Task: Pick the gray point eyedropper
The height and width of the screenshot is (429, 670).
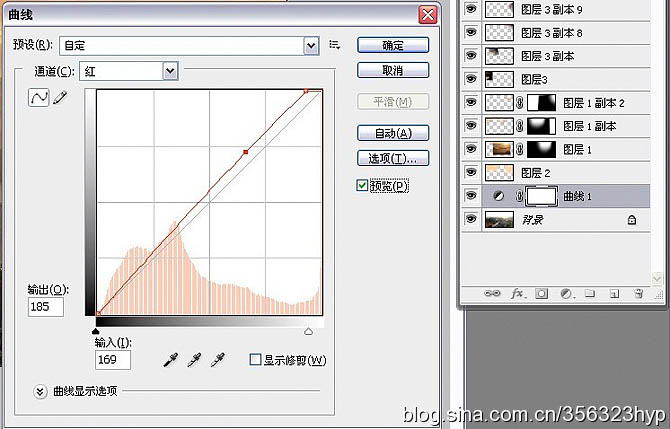Action: [x=194, y=360]
